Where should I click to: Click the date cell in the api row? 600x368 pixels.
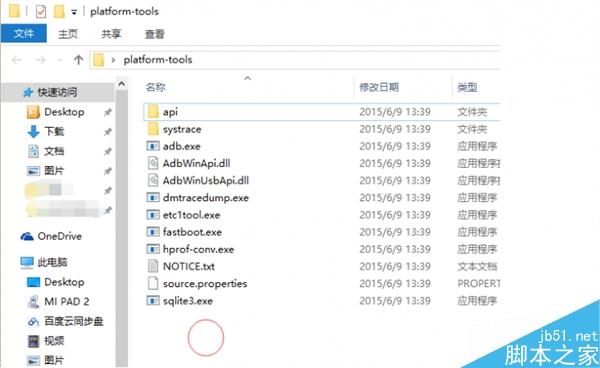(395, 112)
